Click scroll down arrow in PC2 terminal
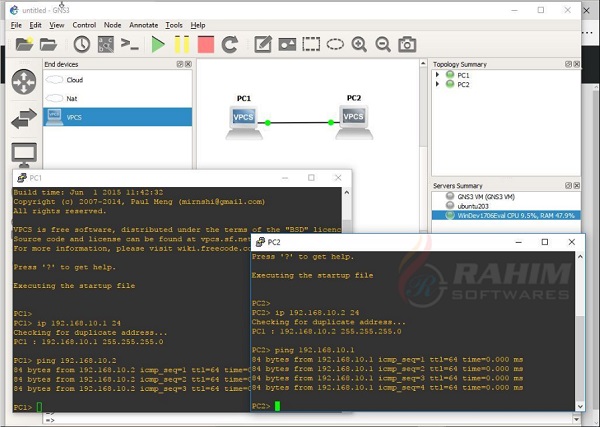600x427 pixels. point(580,406)
